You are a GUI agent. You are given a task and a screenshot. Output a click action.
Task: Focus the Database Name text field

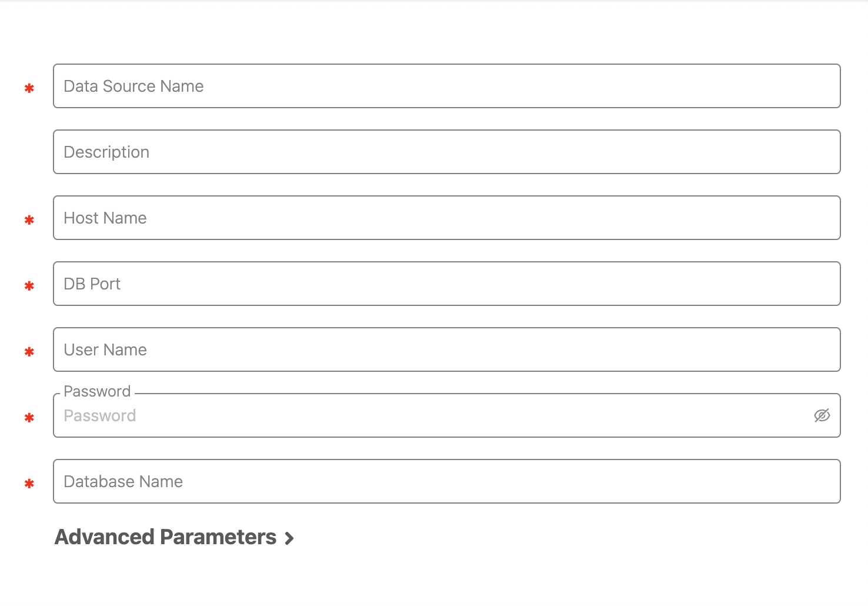[x=447, y=481]
